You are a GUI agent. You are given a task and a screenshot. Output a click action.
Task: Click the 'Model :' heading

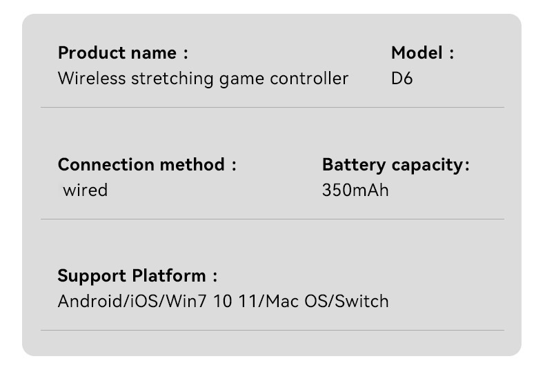pyautogui.click(x=423, y=53)
